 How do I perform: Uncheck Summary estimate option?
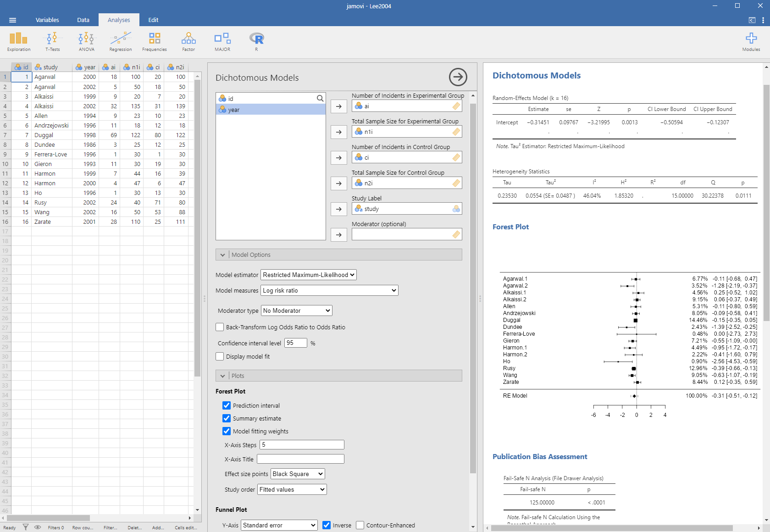227,418
